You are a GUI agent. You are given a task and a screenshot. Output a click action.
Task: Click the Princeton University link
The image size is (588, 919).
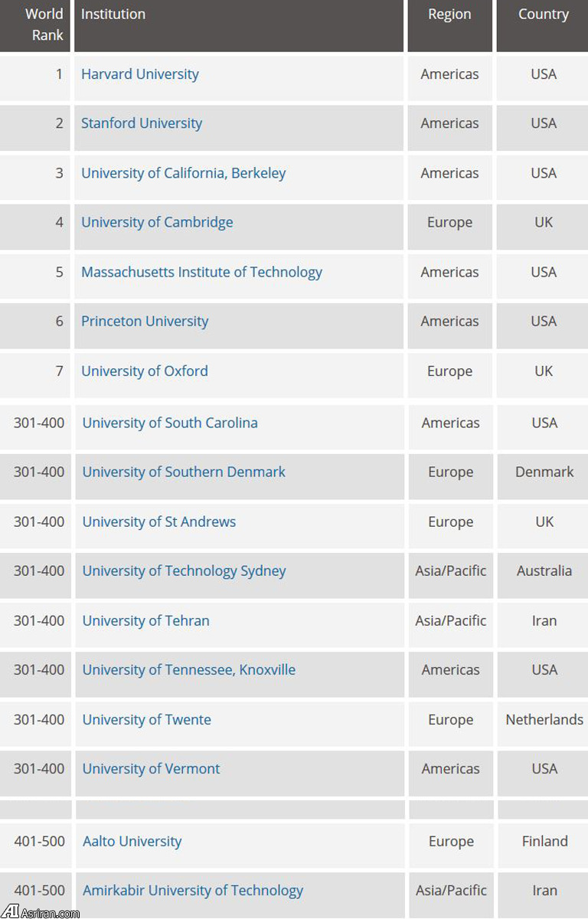coord(145,321)
